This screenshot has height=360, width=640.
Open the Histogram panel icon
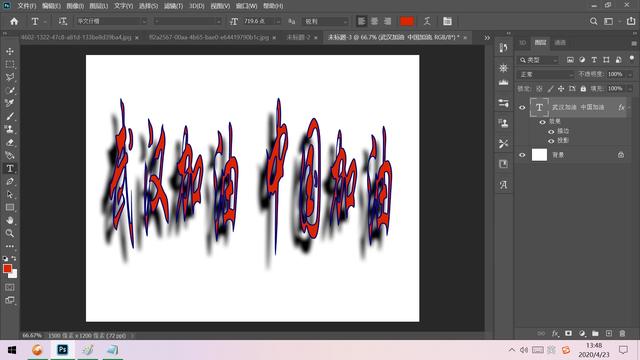coord(503,82)
